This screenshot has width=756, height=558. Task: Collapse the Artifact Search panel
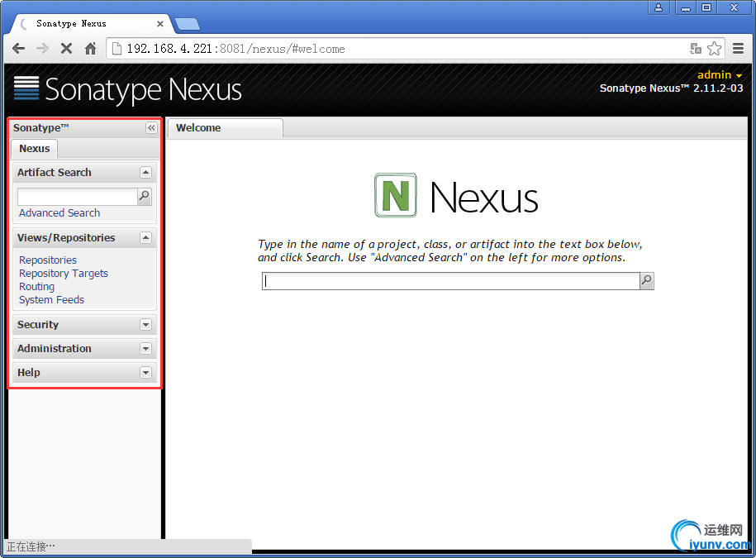click(x=145, y=172)
